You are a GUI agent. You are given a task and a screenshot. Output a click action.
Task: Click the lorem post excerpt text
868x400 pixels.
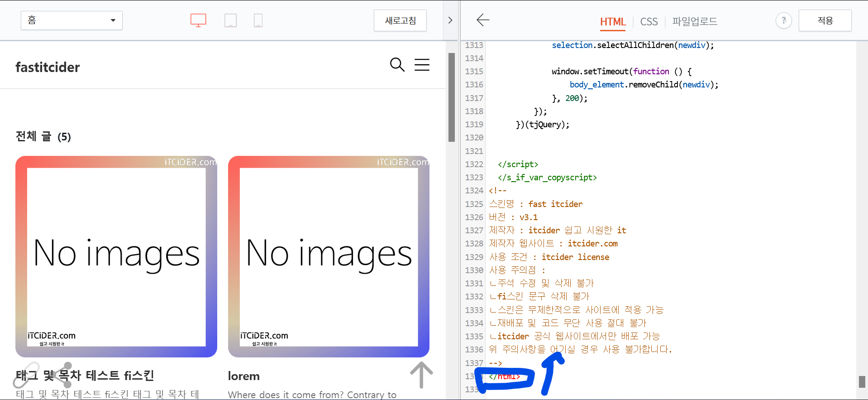(312, 395)
